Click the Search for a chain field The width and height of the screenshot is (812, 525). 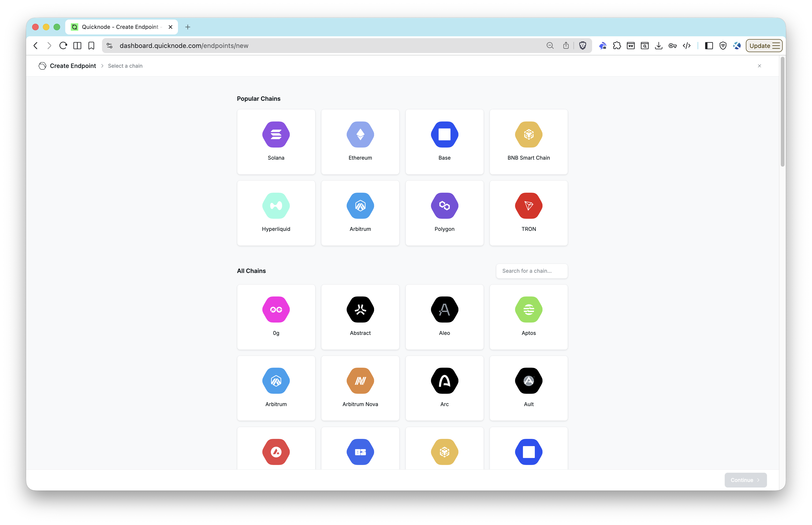(532, 271)
